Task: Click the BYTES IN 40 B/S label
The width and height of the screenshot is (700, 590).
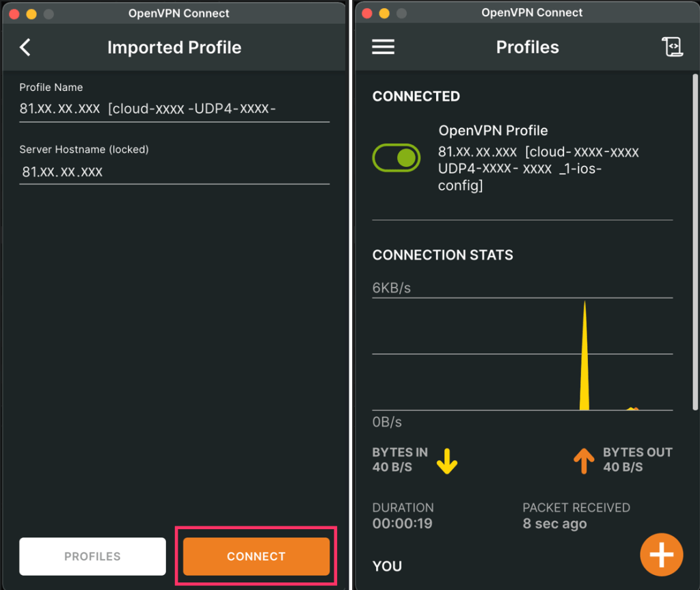Action: [x=400, y=459]
